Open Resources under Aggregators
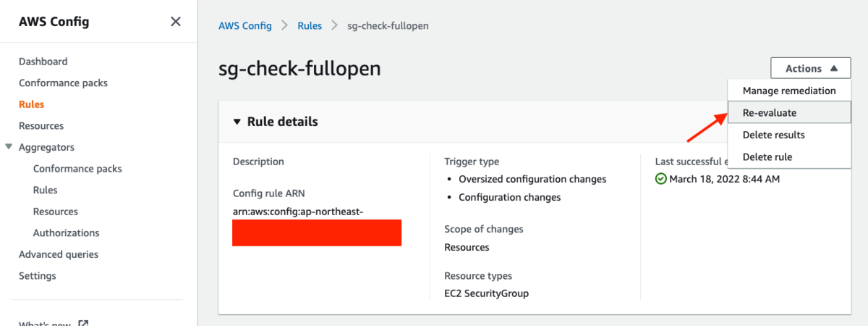This screenshot has width=868, height=326. 56,212
